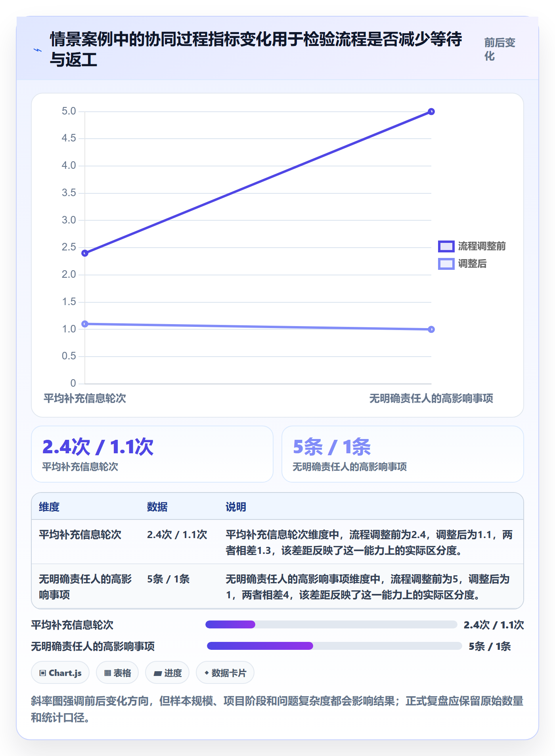Toggle the 流程调整前 legend swatch
This screenshot has width=555, height=756.
(x=446, y=246)
